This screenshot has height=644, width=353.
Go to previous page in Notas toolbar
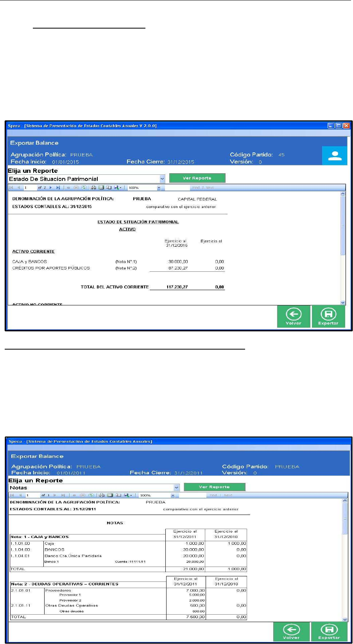coord(20,495)
